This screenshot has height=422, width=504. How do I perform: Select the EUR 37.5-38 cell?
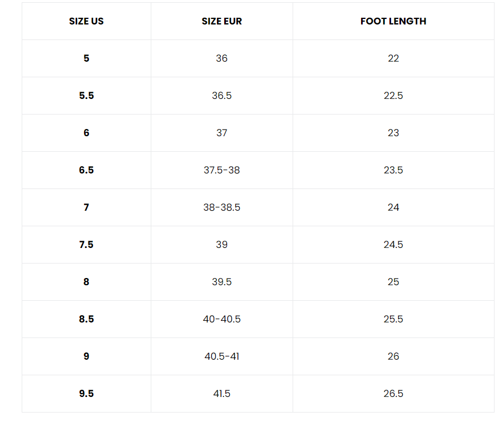[x=221, y=170]
